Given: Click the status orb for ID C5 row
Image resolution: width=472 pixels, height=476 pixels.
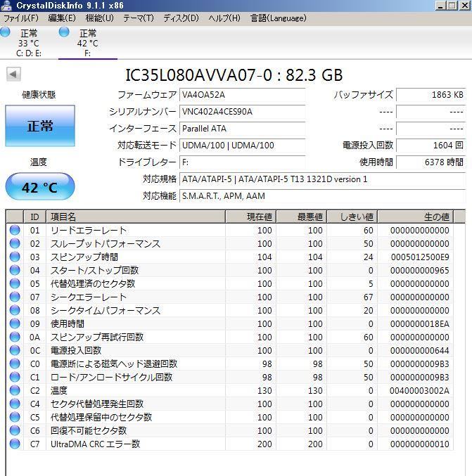Looking at the screenshot, I should 15,417.
